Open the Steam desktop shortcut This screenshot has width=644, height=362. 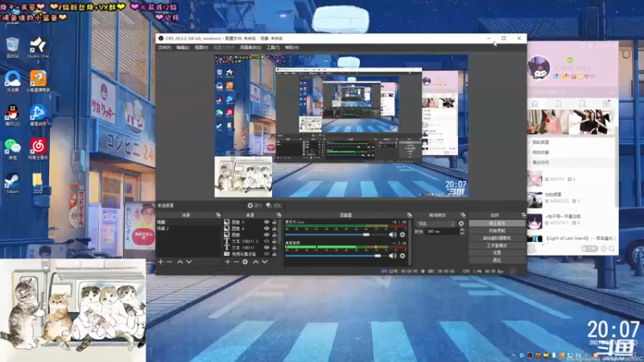point(12,183)
